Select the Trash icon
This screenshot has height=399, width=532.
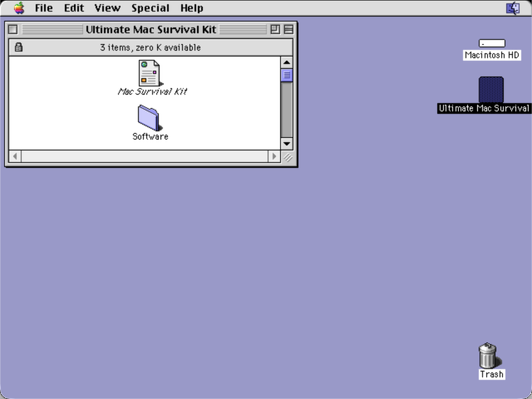click(x=488, y=355)
